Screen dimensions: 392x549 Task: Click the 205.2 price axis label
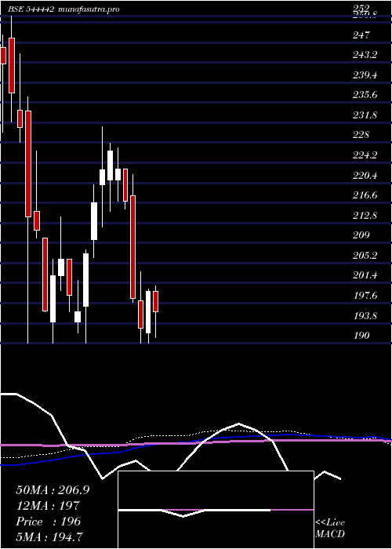[x=365, y=255]
